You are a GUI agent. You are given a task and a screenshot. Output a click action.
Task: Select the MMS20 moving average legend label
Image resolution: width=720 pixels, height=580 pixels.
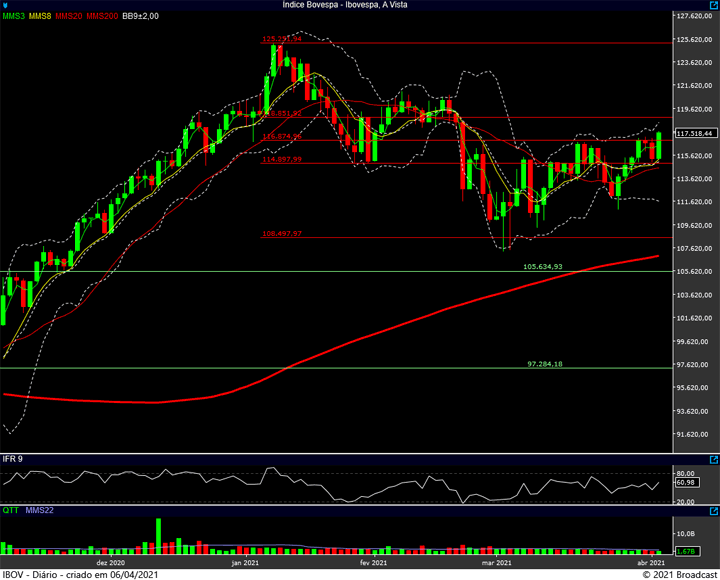click(x=69, y=17)
